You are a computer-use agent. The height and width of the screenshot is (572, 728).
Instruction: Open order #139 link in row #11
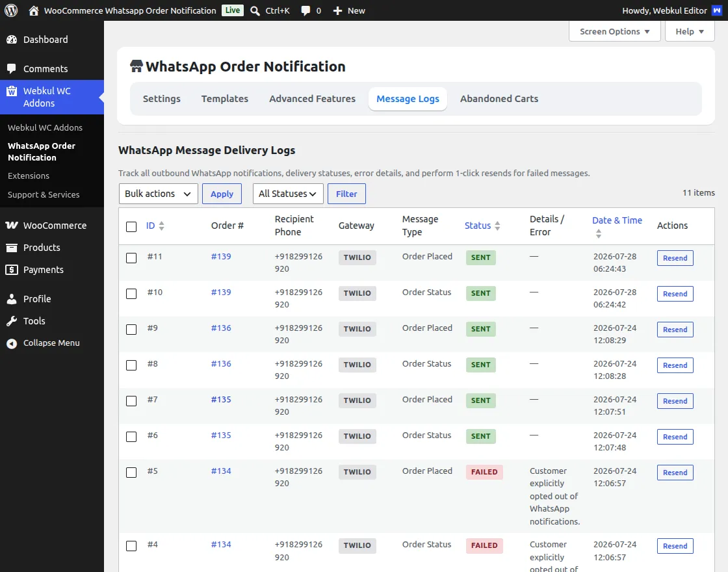[x=221, y=256]
